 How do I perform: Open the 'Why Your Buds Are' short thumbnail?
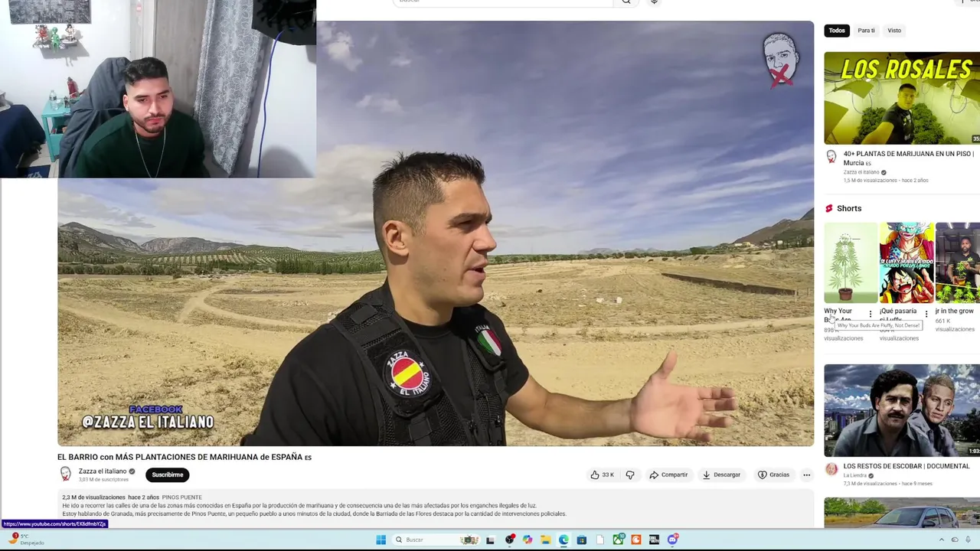[851, 262]
